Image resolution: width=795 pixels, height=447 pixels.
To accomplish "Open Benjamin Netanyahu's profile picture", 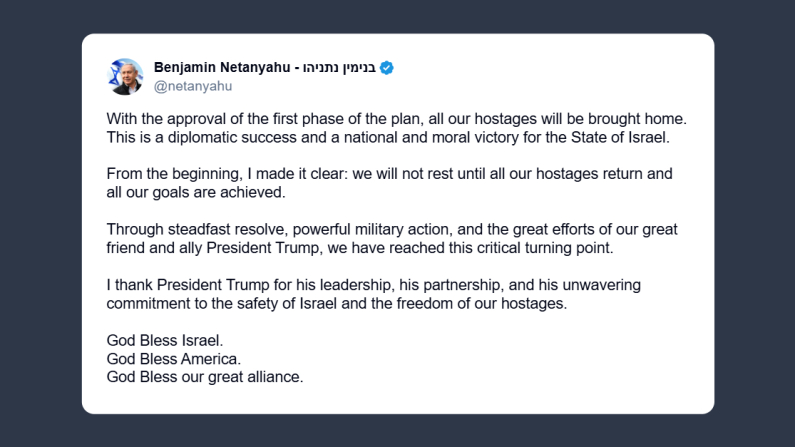I will (x=125, y=77).
